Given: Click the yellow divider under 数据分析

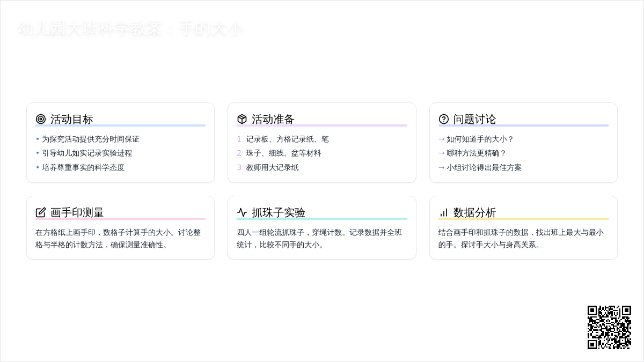Looking at the screenshot, I should [524, 219].
